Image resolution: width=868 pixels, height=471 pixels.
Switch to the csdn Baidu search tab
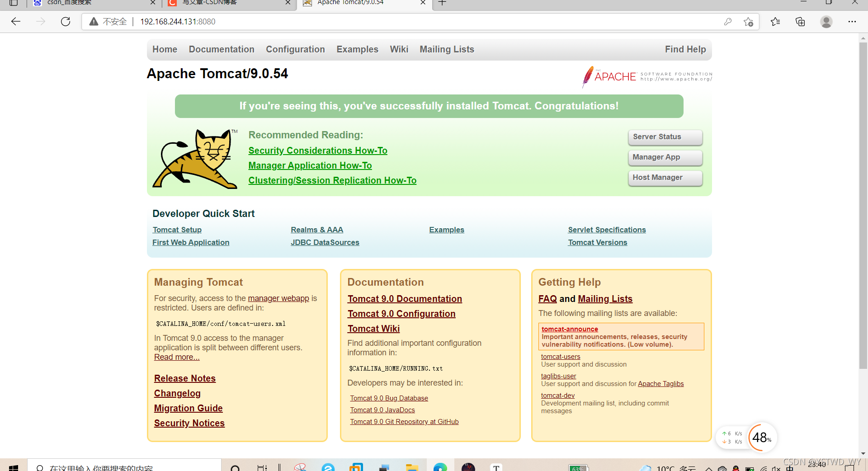[x=94, y=3]
